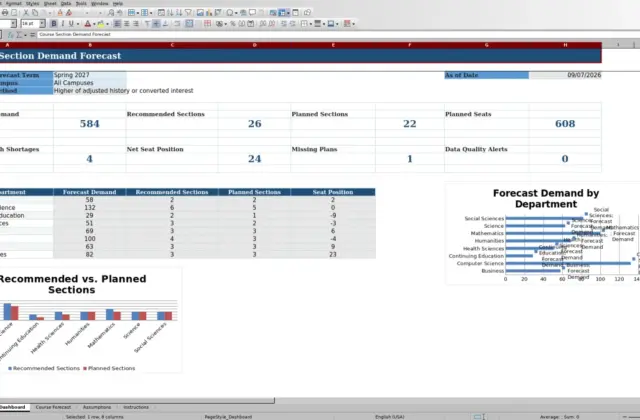Toggle Center Horizontally alignment

click(x=127, y=24)
